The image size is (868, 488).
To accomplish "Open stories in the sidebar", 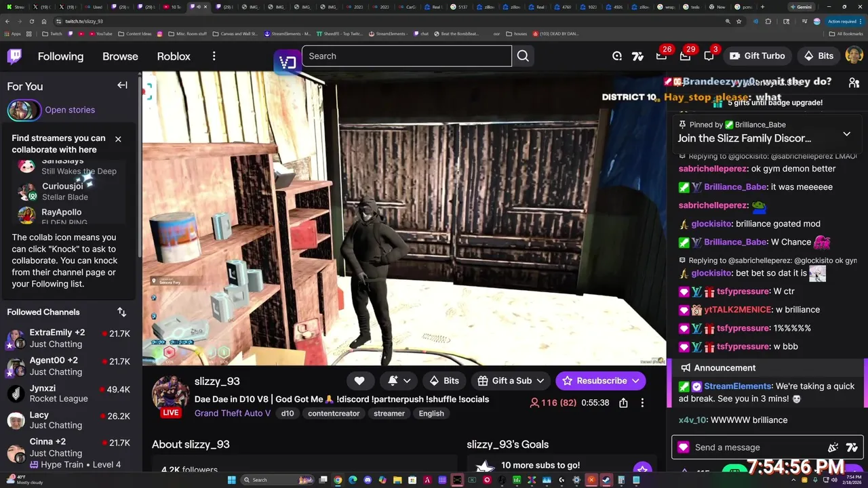I will [70, 110].
